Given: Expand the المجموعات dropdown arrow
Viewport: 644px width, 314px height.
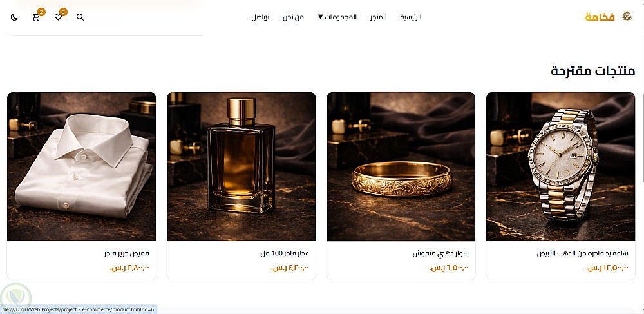Looking at the screenshot, I should click(320, 17).
